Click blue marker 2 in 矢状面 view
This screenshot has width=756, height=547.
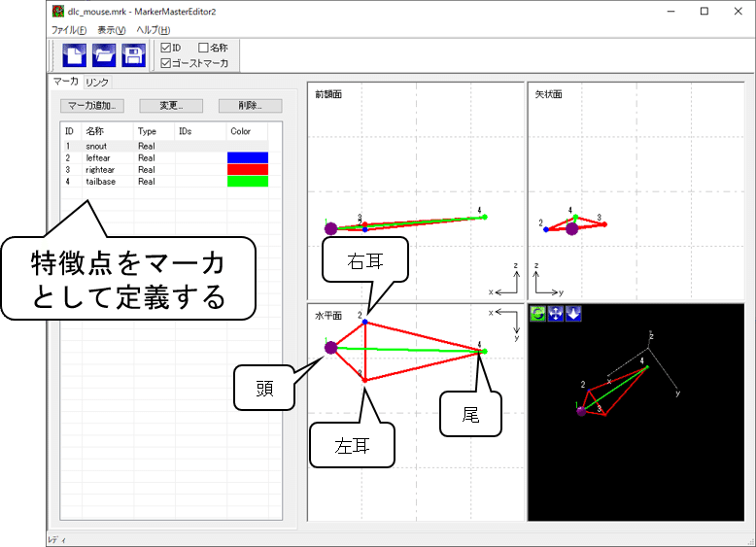pyautogui.click(x=546, y=230)
